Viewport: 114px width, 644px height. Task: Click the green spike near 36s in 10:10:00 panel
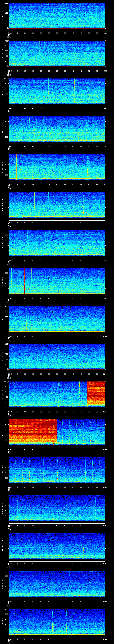click(67, 351)
